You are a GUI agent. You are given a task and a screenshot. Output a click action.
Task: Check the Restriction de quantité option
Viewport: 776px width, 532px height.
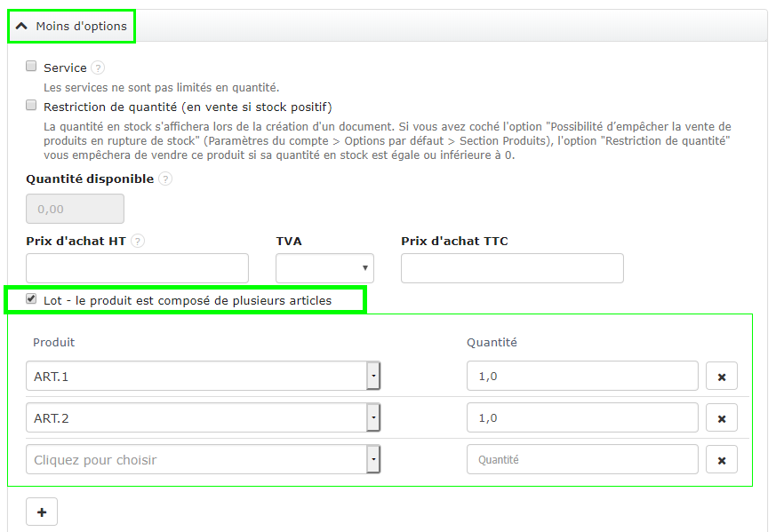pyautogui.click(x=31, y=105)
